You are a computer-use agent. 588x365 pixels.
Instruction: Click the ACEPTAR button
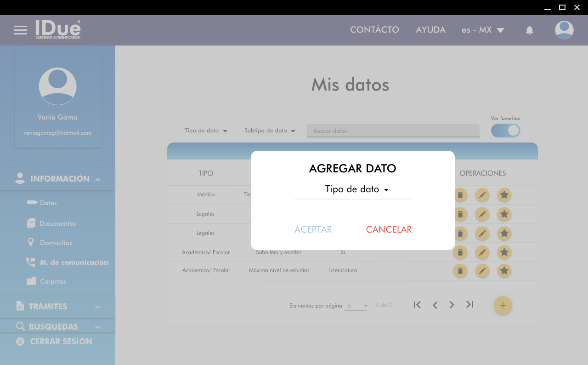click(313, 229)
